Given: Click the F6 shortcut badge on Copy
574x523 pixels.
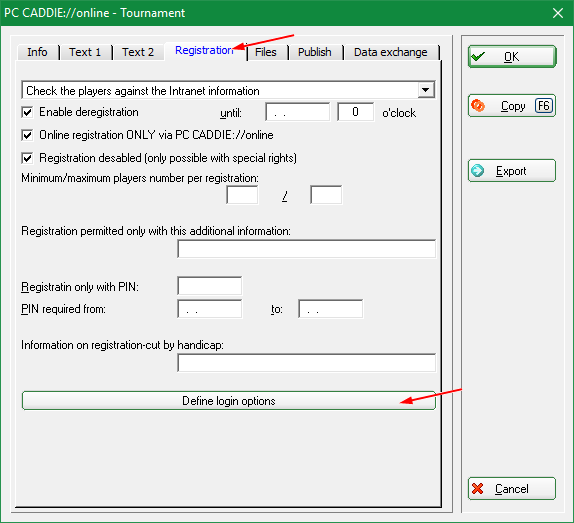Looking at the screenshot, I should tap(544, 106).
